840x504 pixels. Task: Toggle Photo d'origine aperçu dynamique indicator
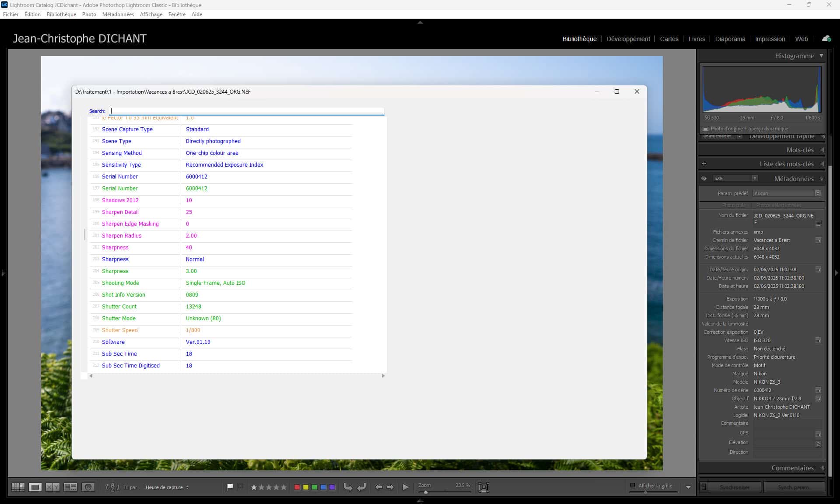pos(705,129)
